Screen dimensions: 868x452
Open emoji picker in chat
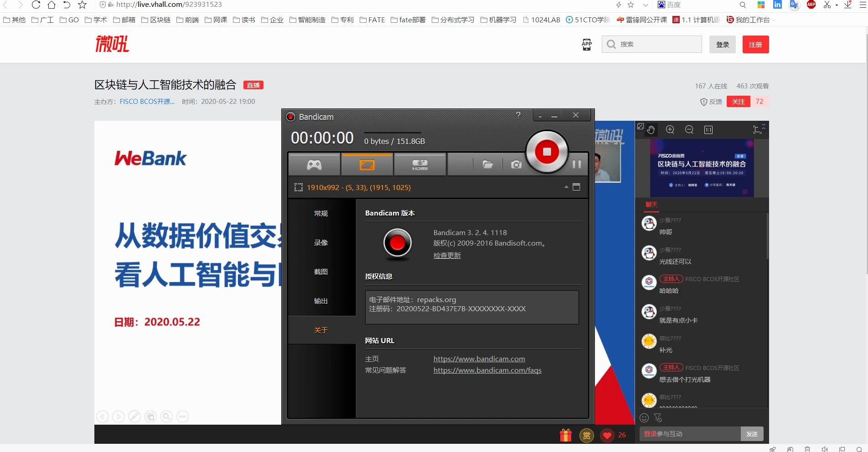(644, 417)
